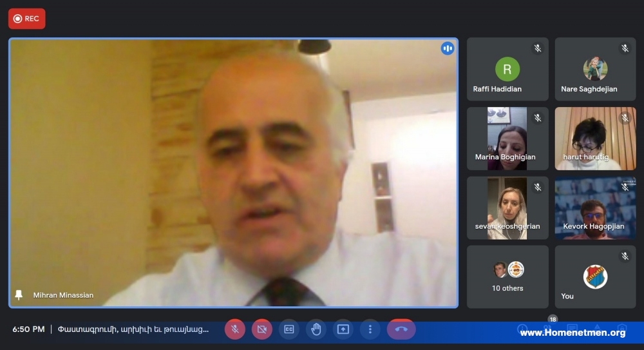This screenshot has width=644, height=350.
Task: Click the muted mic icon on You tile
Action: tap(625, 257)
